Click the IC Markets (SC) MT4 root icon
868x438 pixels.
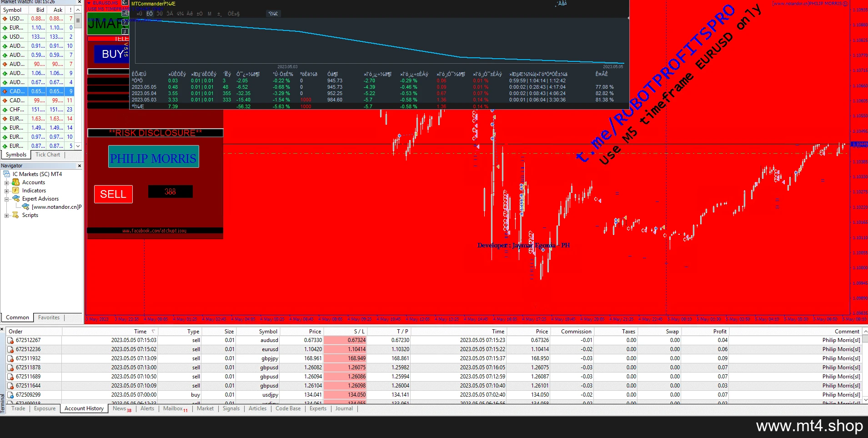point(6,174)
